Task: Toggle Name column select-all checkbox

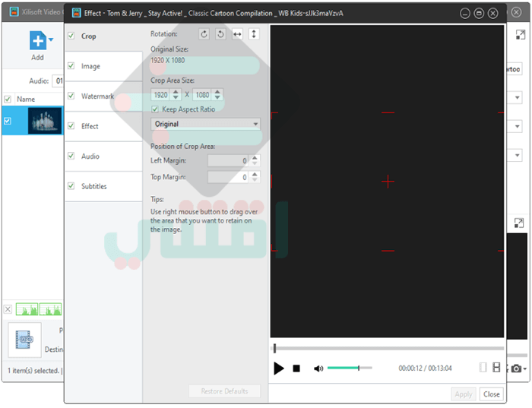Action: click(8, 99)
